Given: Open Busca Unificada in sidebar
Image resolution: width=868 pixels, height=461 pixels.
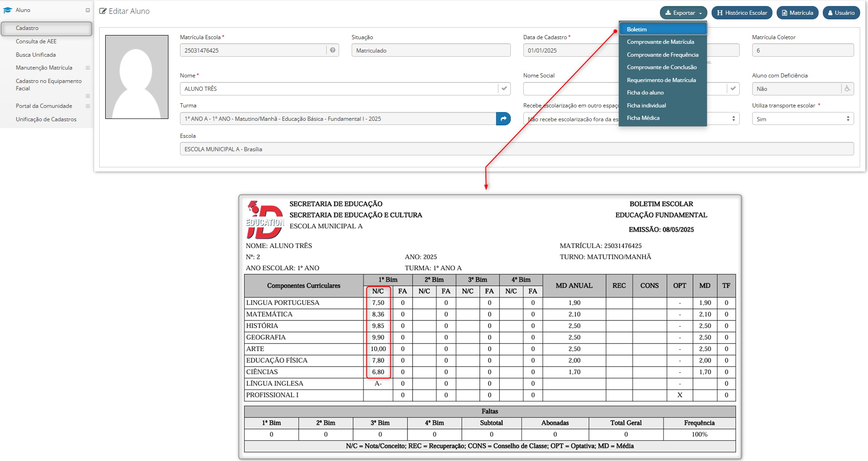Looking at the screenshot, I should 36,55.
